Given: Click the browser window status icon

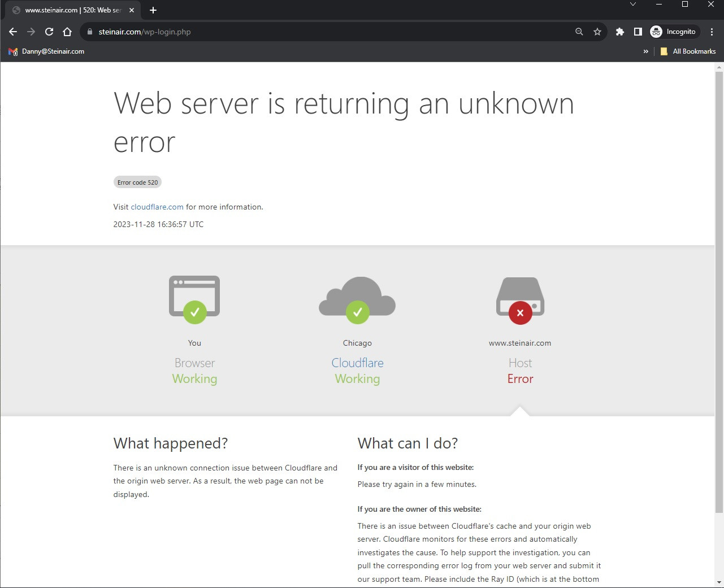Looking at the screenshot, I should (x=194, y=299).
